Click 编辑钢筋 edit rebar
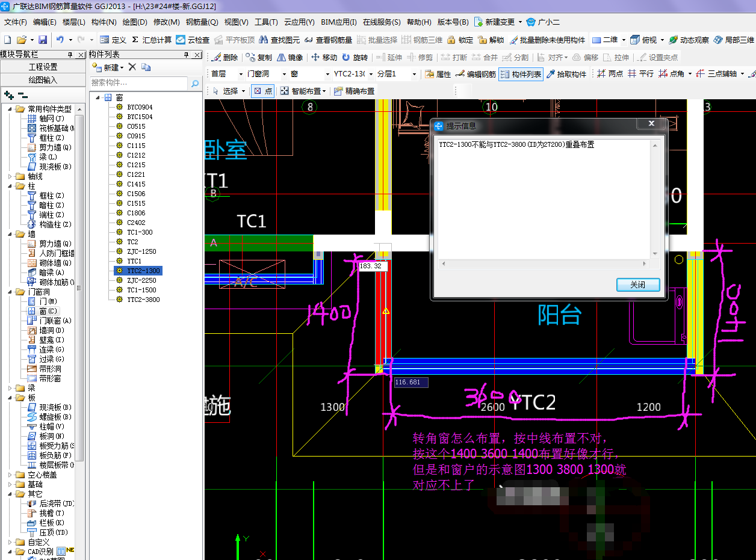 (476, 74)
